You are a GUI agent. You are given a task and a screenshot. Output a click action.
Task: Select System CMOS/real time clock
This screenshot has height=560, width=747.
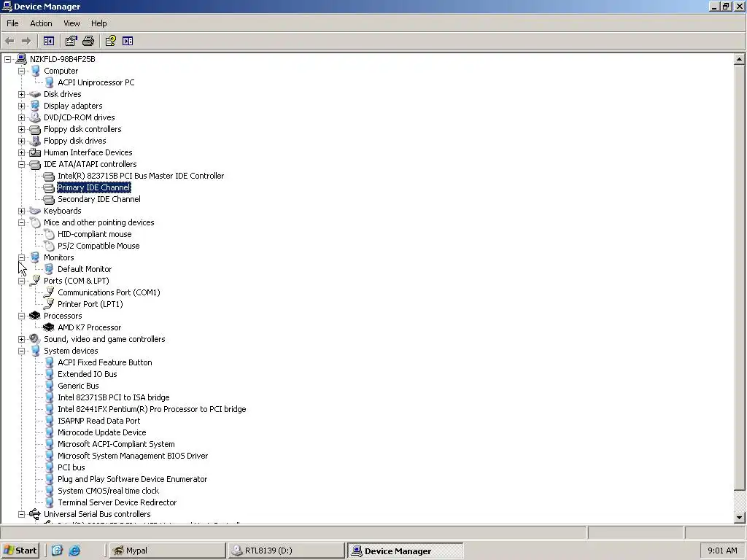[x=108, y=491]
